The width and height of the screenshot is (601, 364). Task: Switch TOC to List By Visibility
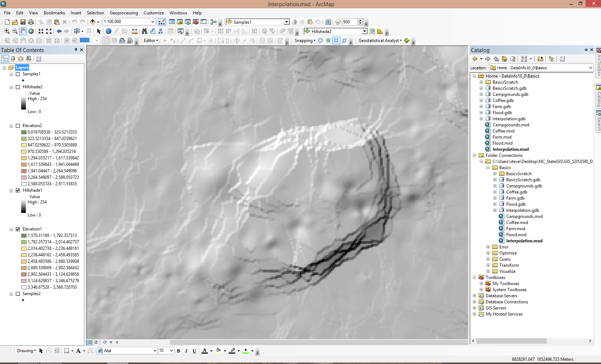pos(21,59)
